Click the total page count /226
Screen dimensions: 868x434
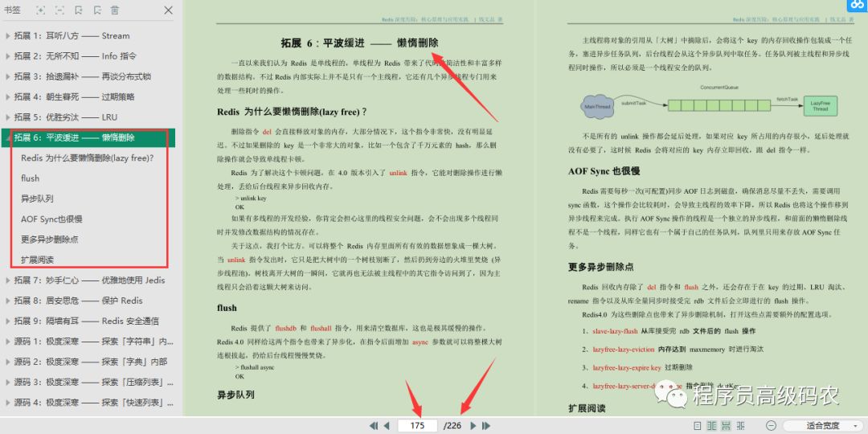[x=452, y=426]
